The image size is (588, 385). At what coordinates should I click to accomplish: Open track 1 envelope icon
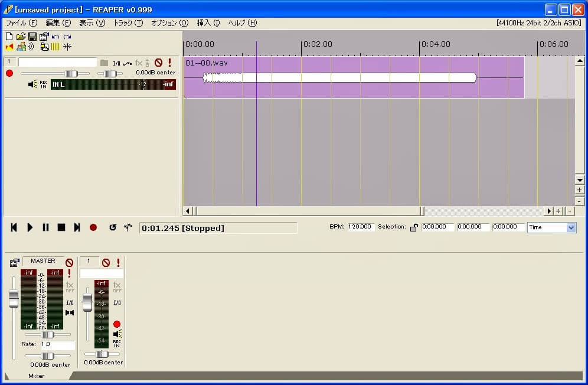point(128,63)
